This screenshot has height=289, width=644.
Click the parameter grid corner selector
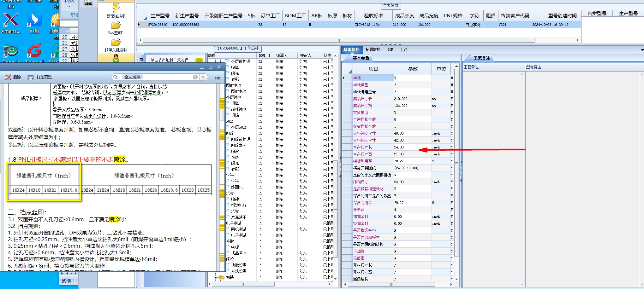pos(348,69)
